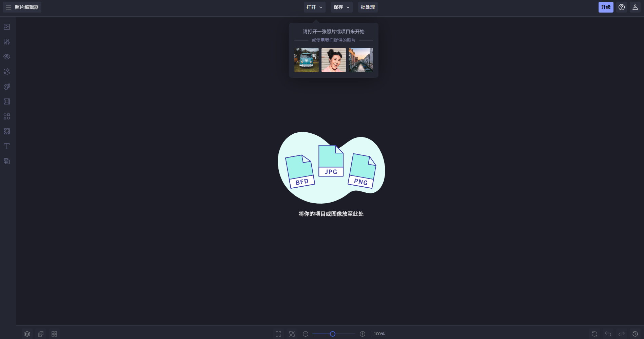Click the 批处理 menu item

click(368, 7)
